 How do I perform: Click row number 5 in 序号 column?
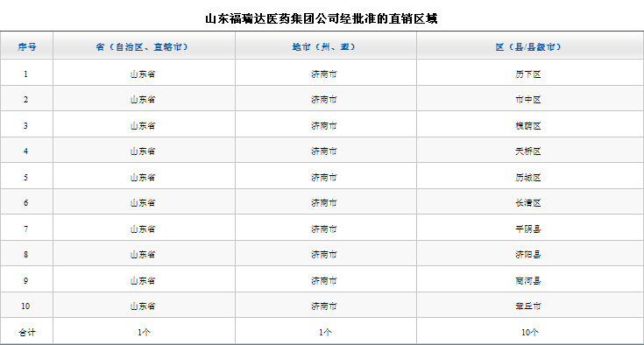pos(25,178)
